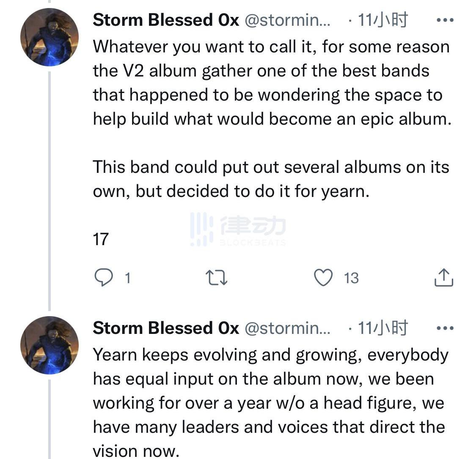The height and width of the screenshot is (459, 476).
Task: Open more options on the 'Yearn keeps evolving' tweet
Action: (x=445, y=328)
